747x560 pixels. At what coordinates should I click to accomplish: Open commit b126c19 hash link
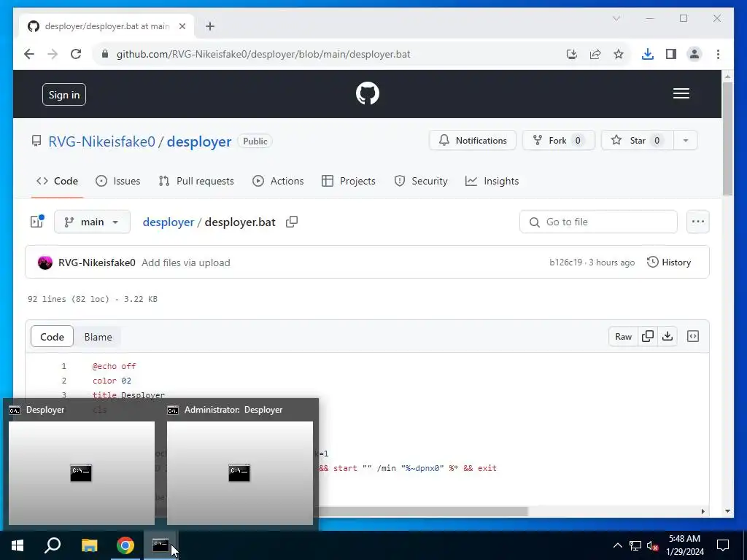pyautogui.click(x=565, y=262)
